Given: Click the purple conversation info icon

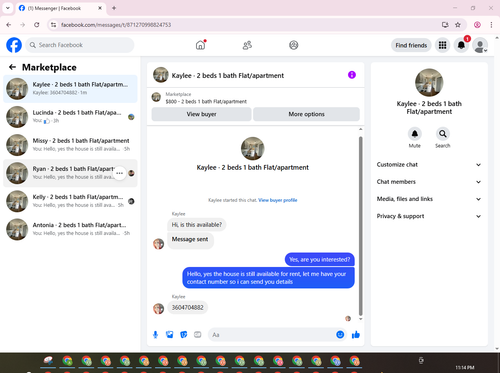Looking at the screenshot, I should coord(352,75).
